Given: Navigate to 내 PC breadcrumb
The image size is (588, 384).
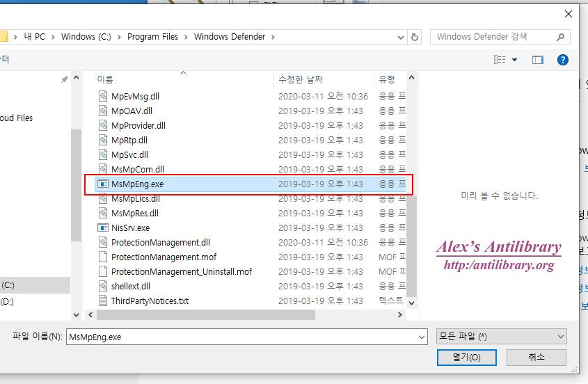Looking at the screenshot, I should point(35,37).
